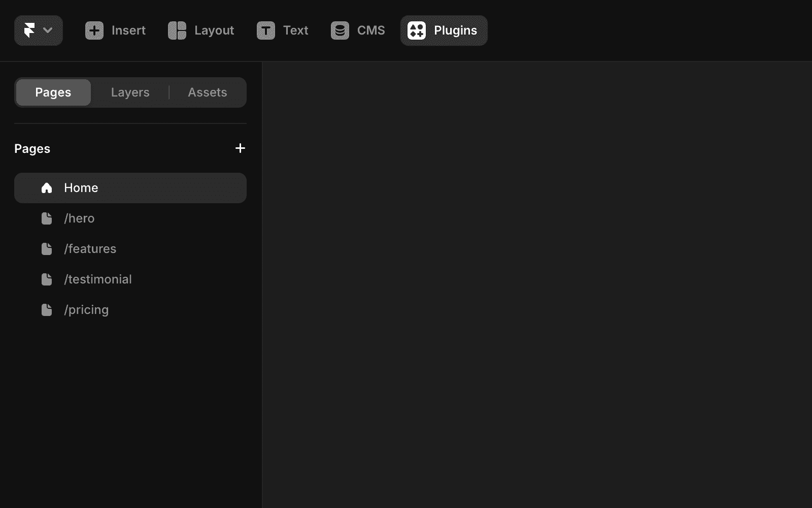Click the /features page file icon
This screenshot has width=812, height=508.
pyautogui.click(x=47, y=249)
